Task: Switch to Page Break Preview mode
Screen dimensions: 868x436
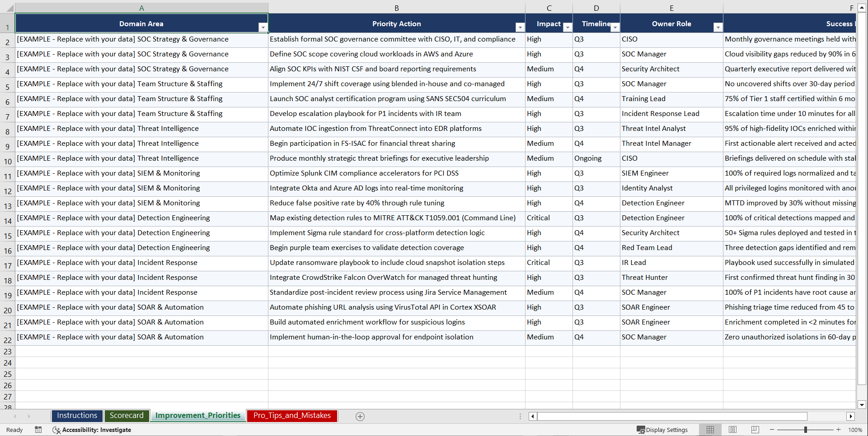Action: tap(755, 429)
